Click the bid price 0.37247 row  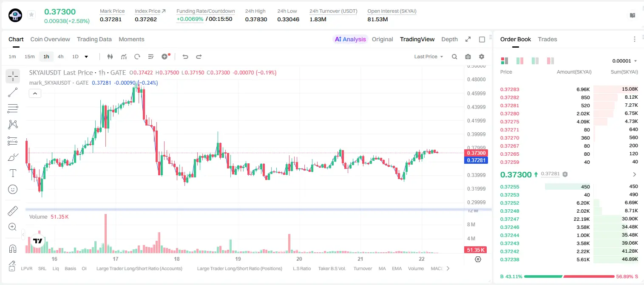(569, 219)
